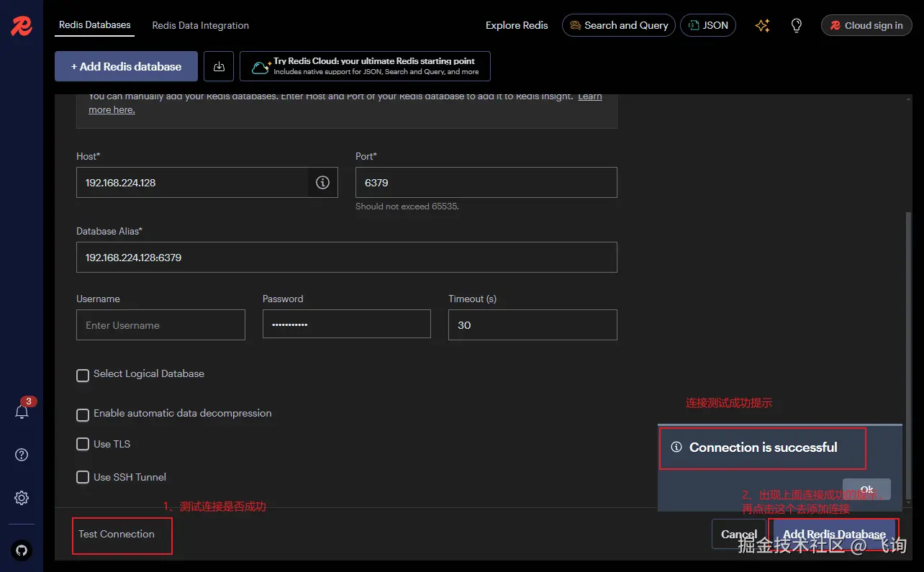Click the Host field info icon

[x=322, y=183]
